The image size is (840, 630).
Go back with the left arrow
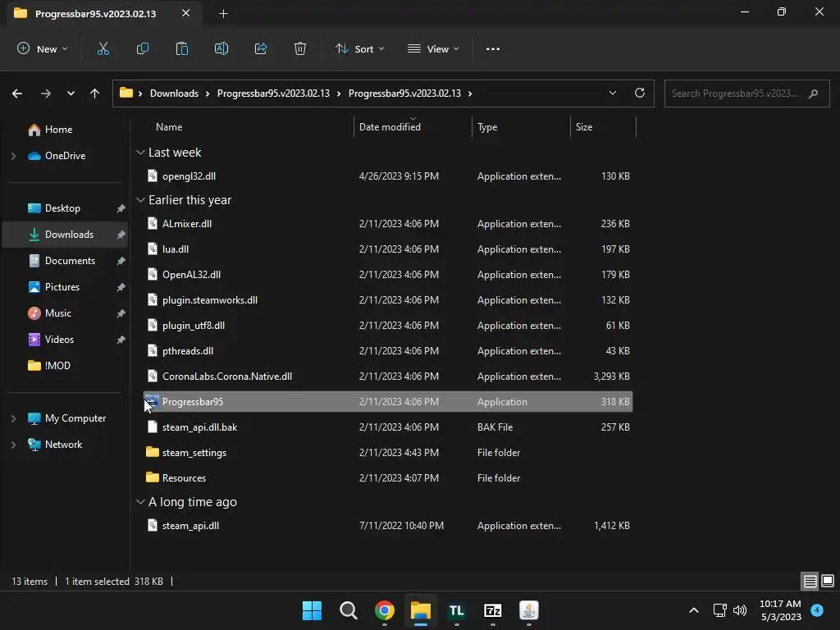(17, 94)
